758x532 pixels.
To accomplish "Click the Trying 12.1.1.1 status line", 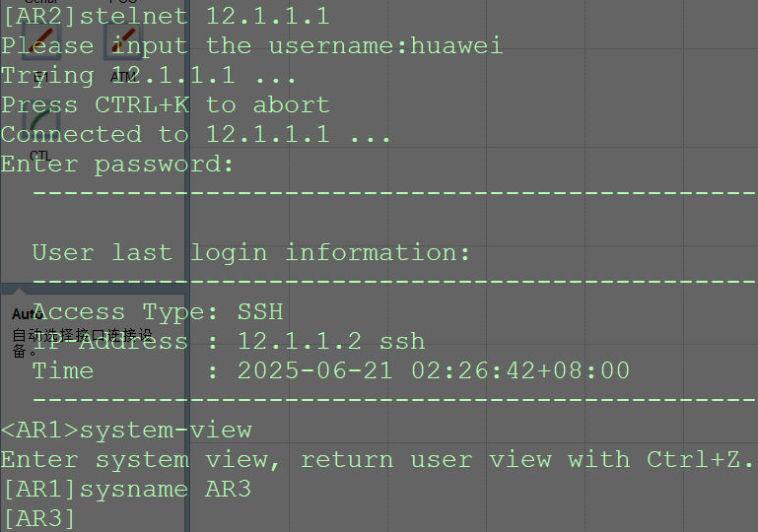I will point(148,76).
